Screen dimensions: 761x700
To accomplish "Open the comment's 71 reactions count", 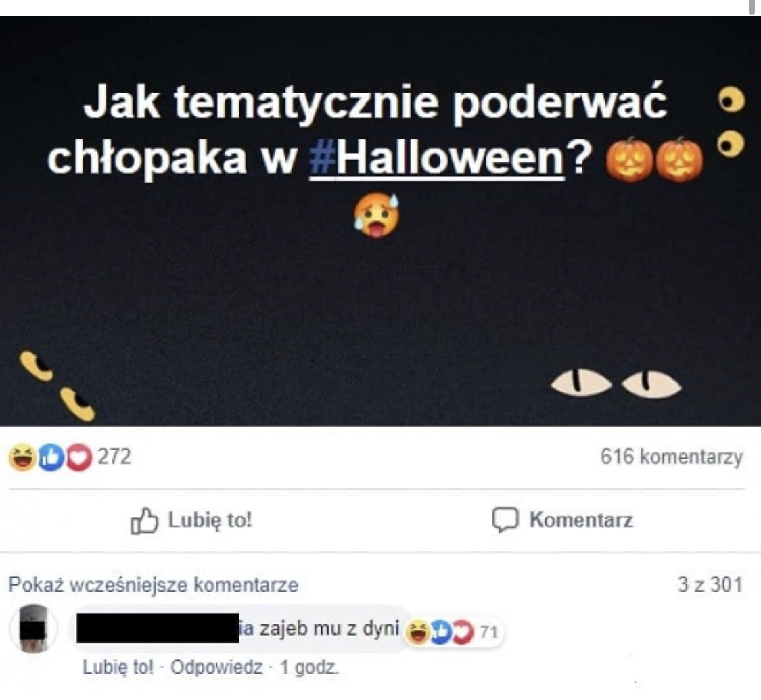I will (488, 632).
